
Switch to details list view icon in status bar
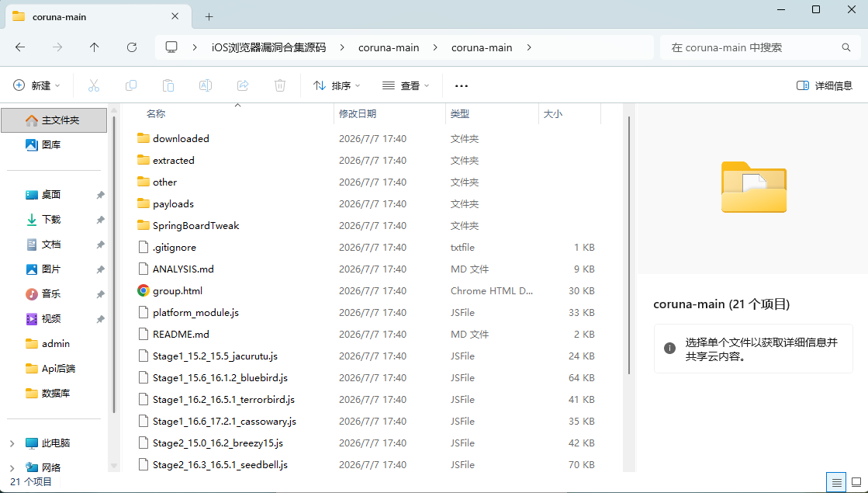[836, 482]
